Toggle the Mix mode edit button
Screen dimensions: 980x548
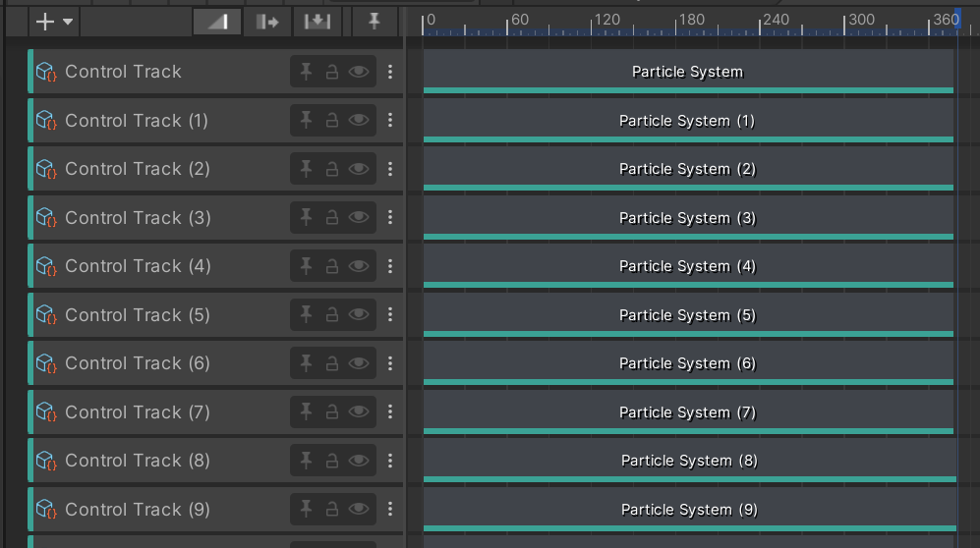217,22
